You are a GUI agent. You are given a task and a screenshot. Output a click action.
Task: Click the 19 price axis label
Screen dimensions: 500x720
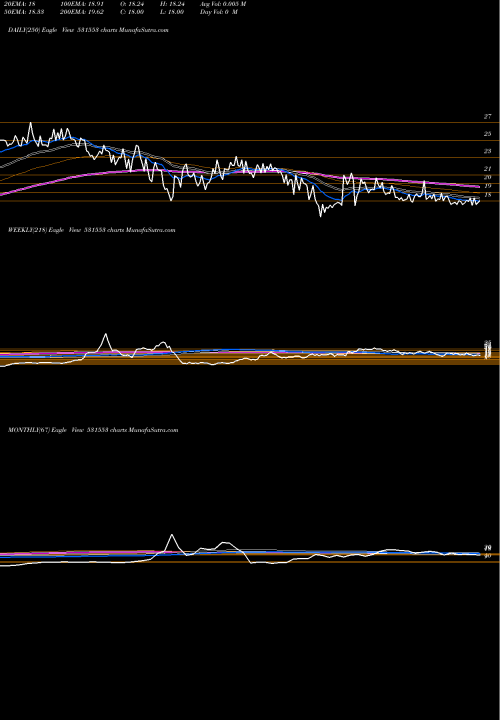[x=487, y=186]
